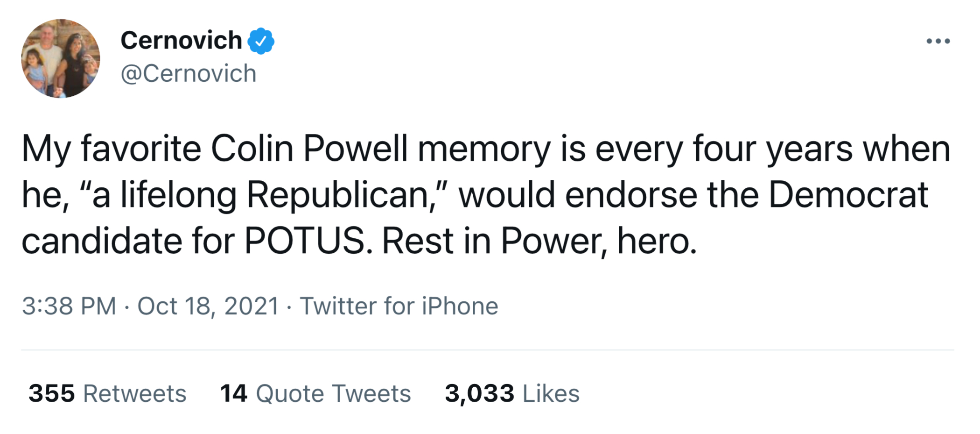The width and height of the screenshot is (980, 434).
Task: Open the Twitter for iPhone source link
Action: pos(399,306)
